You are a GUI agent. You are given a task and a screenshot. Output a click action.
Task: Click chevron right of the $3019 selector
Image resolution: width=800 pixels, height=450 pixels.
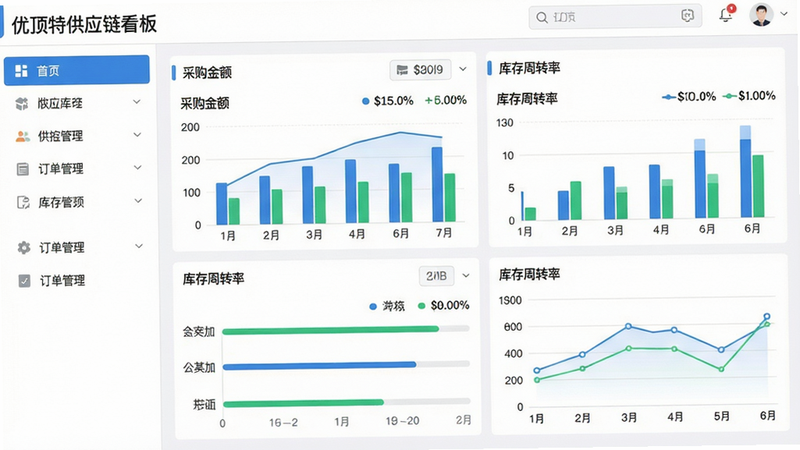[x=463, y=69]
